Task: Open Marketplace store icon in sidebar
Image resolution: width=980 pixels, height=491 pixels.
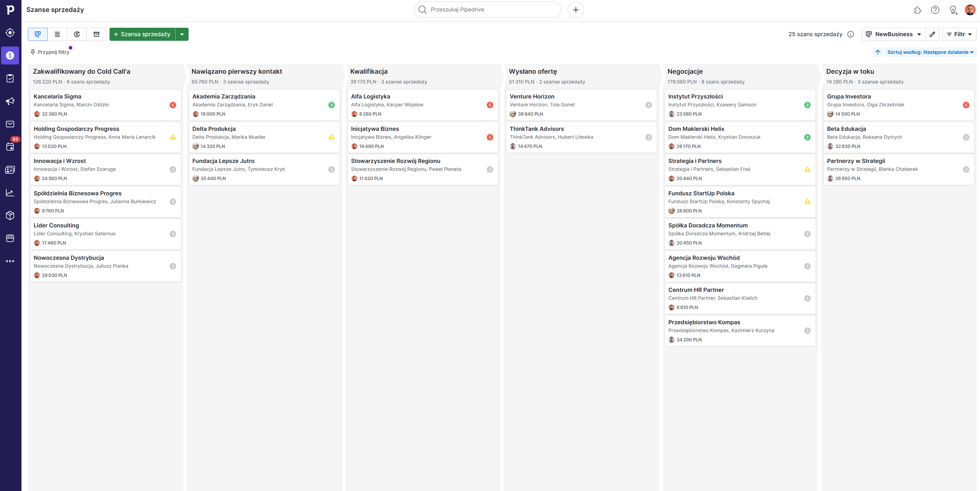Action: coord(10,238)
